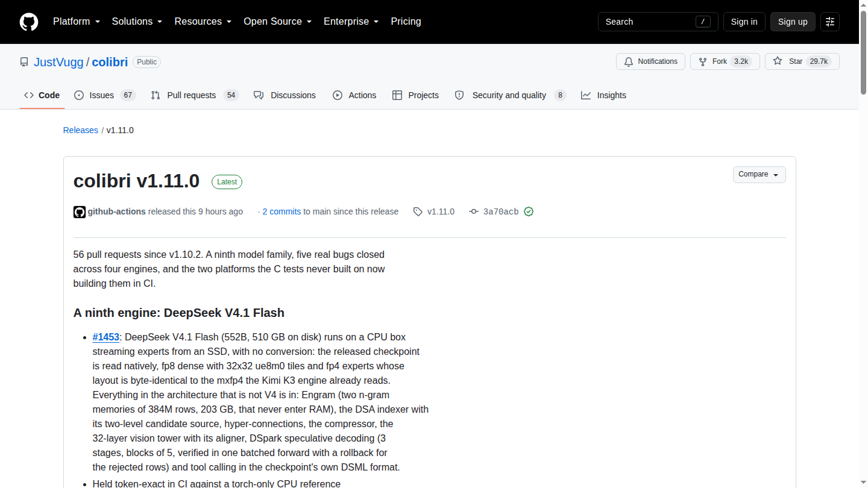Open the github-actions author link
Viewport: 868px width, 488px height.
pyautogui.click(x=117, y=211)
